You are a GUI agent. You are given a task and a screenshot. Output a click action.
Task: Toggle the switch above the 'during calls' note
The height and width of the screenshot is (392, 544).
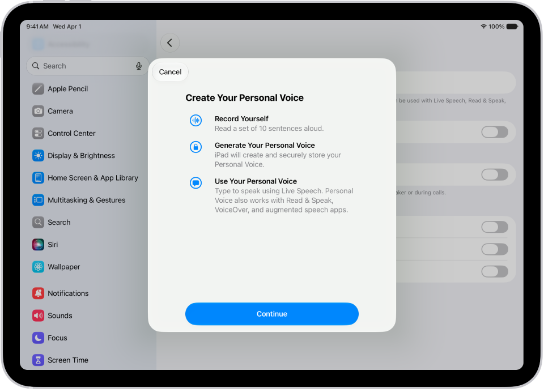495,175
